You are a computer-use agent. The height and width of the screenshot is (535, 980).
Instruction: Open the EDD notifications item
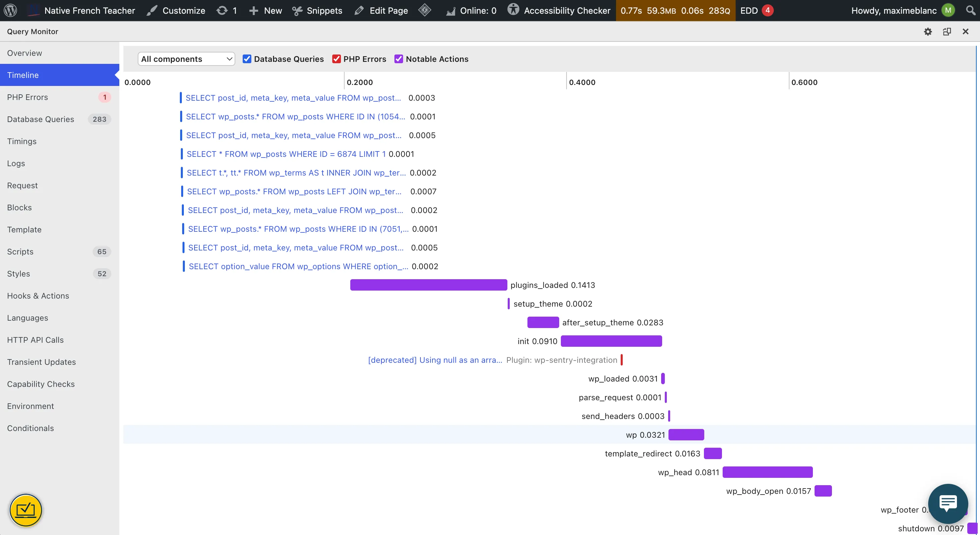756,10
